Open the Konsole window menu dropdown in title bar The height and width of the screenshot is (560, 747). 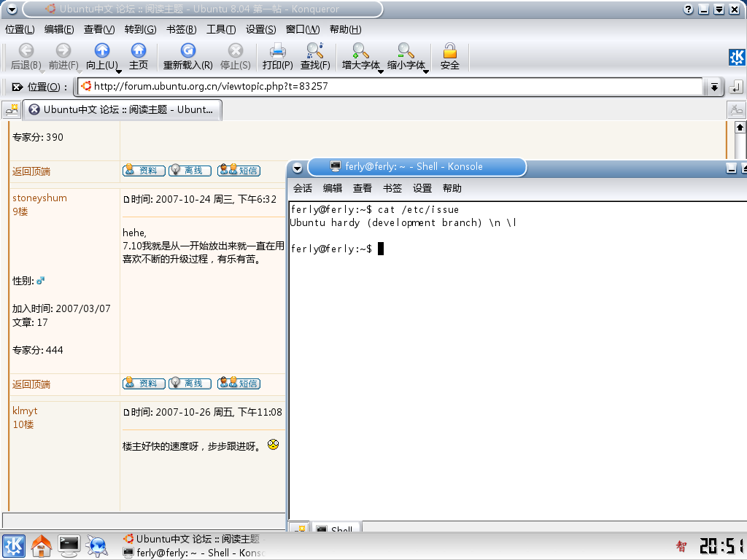pyautogui.click(x=298, y=168)
